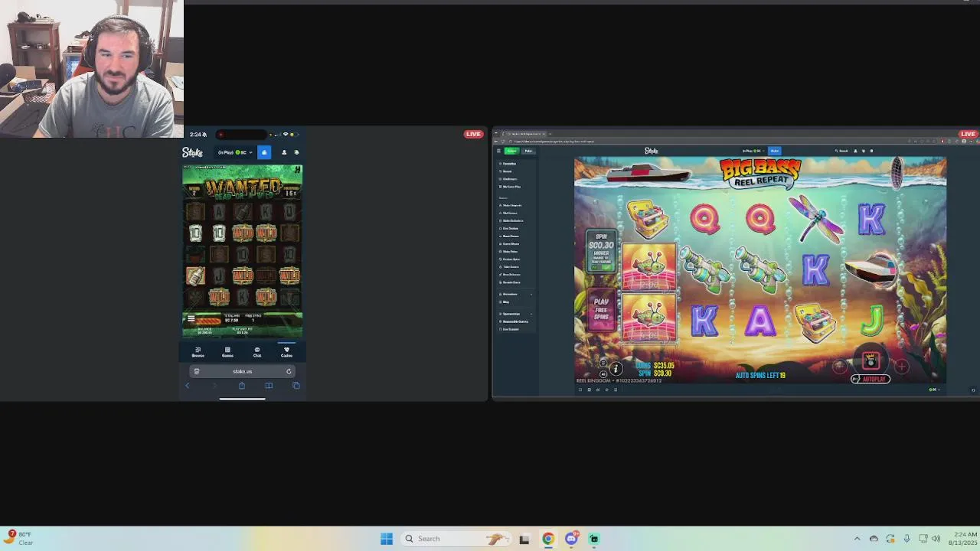This screenshot has width=980, height=551.
Task: Show hidden system tray icons
Action: tap(857, 539)
